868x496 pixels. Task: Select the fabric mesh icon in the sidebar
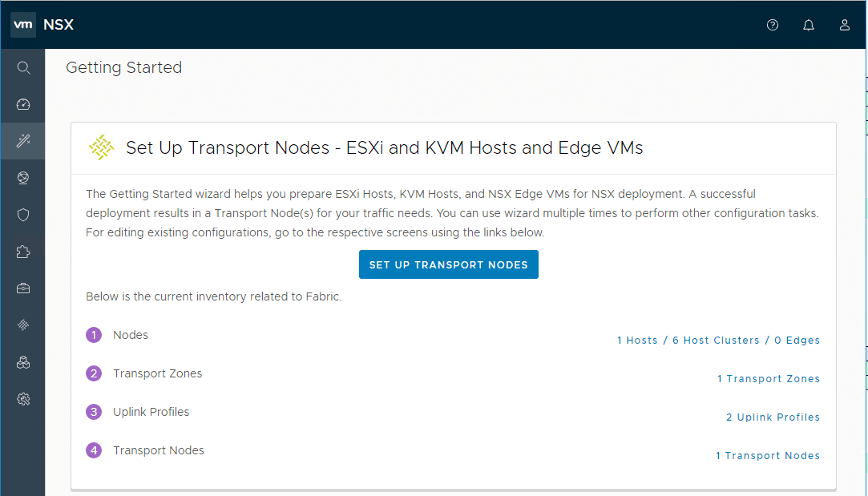point(23,325)
